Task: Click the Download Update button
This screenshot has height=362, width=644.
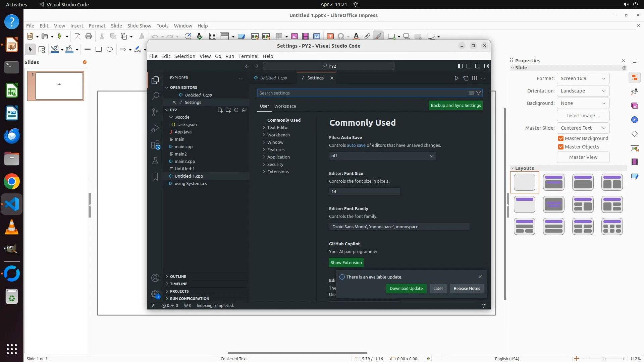Action: click(406, 289)
